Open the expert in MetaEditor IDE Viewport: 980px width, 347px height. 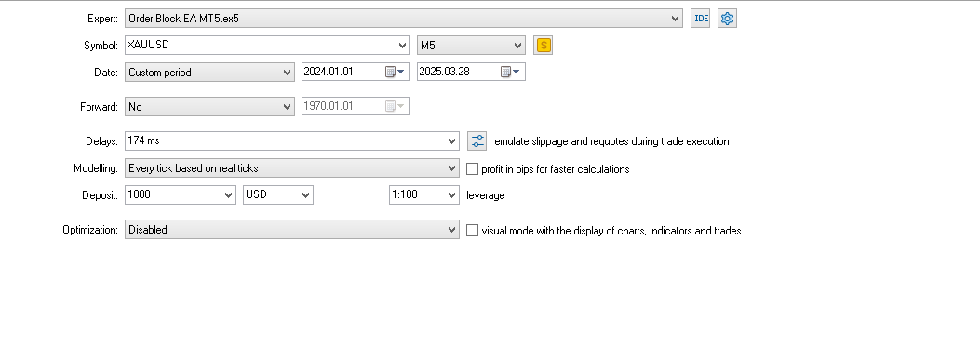[701, 19]
